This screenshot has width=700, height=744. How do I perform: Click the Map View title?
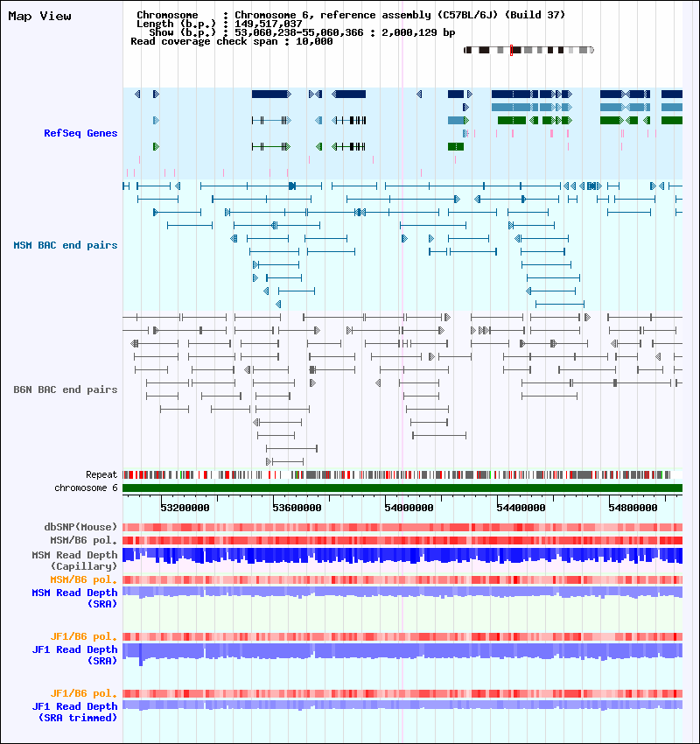point(40,16)
